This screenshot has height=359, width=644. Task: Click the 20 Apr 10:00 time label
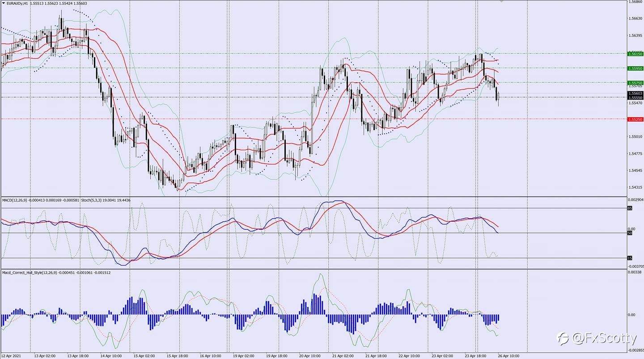coord(309,356)
